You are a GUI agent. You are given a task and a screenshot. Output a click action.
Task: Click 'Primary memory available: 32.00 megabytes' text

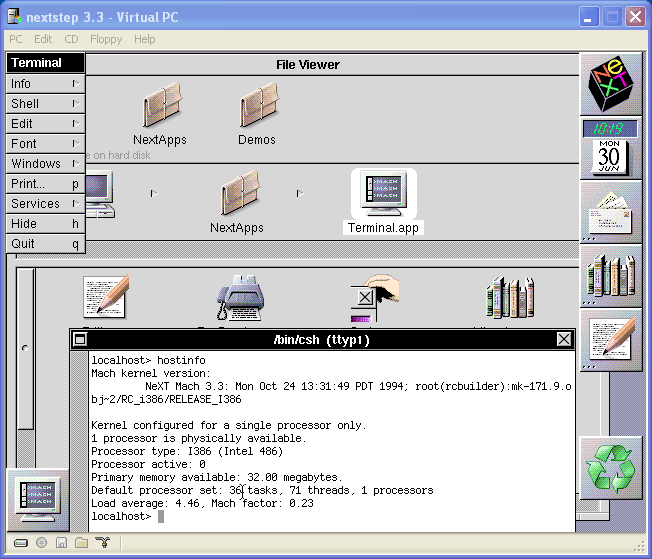[217, 477]
